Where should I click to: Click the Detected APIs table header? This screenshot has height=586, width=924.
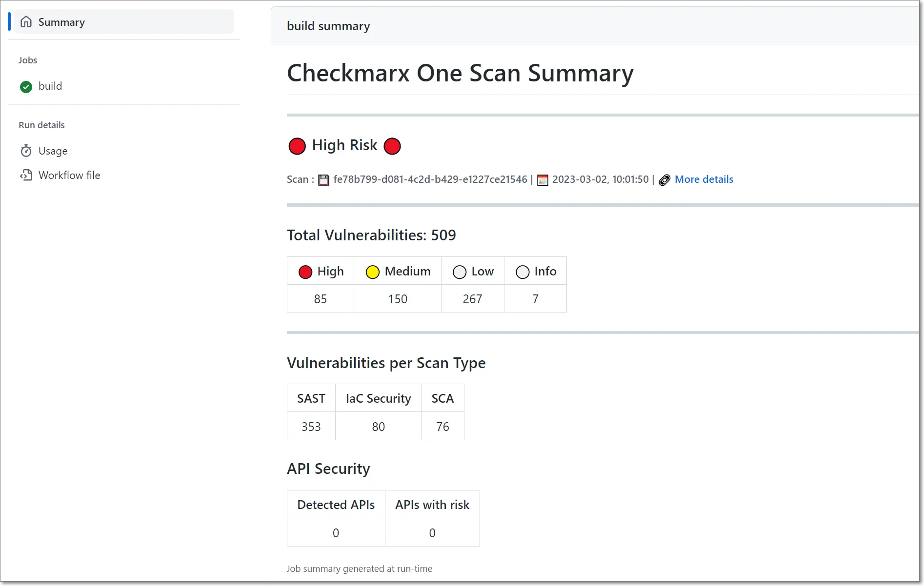click(336, 504)
